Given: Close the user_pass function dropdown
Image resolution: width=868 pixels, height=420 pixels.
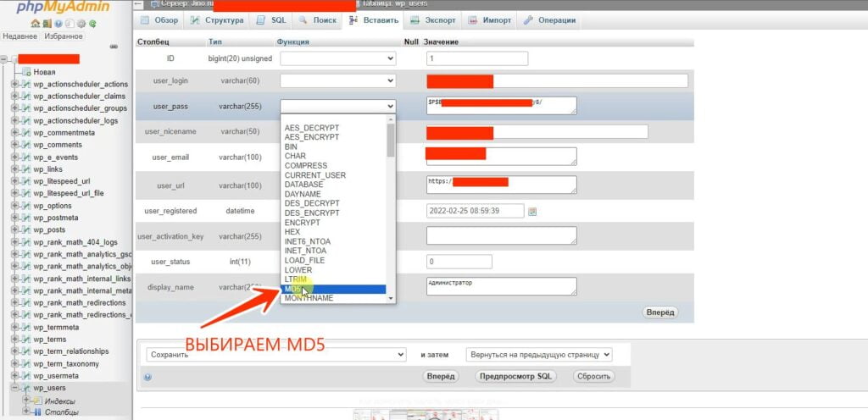Looking at the screenshot, I should coord(337,106).
